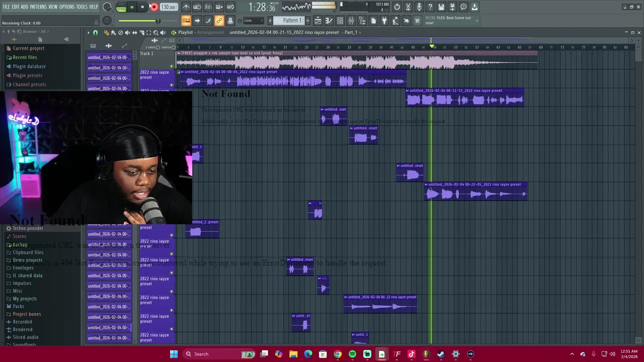Open the playlist menu arrow
The image size is (644, 362).
(x=88, y=33)
